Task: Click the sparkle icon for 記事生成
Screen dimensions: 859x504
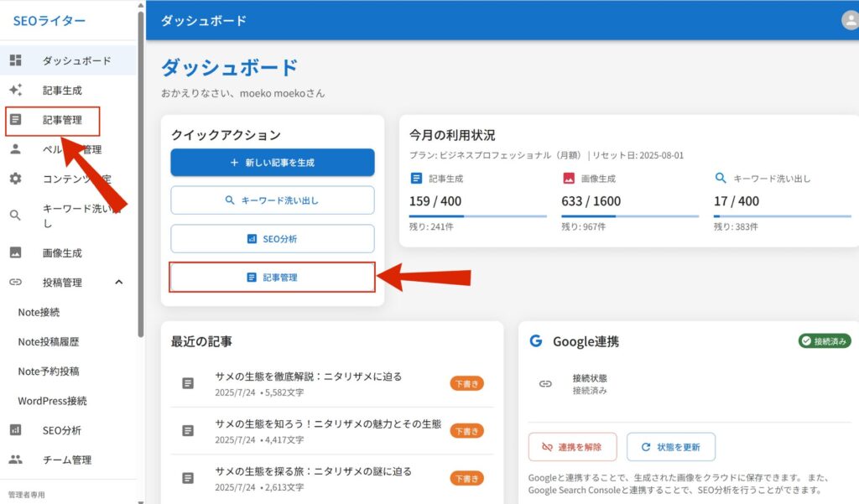Action: tap(15, 91)
